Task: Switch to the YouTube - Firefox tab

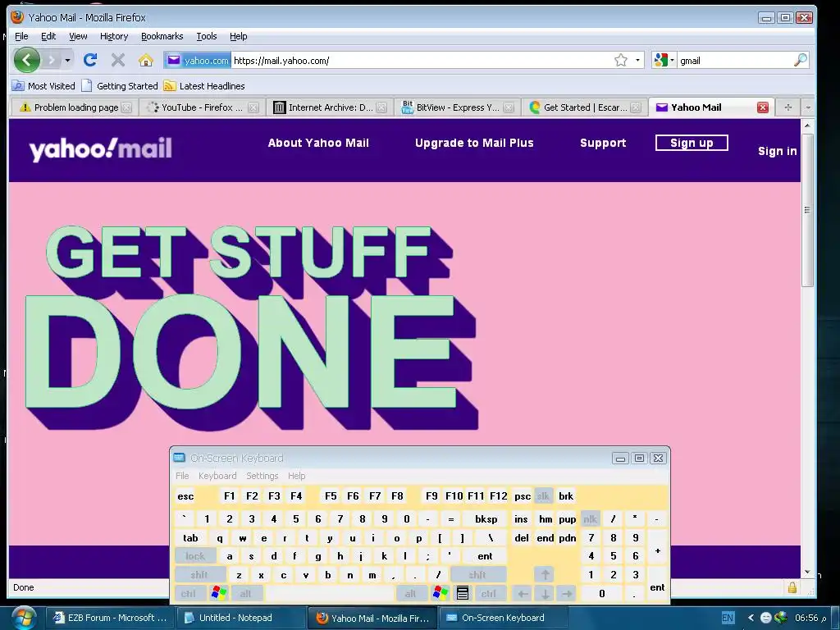Action: 202,107
